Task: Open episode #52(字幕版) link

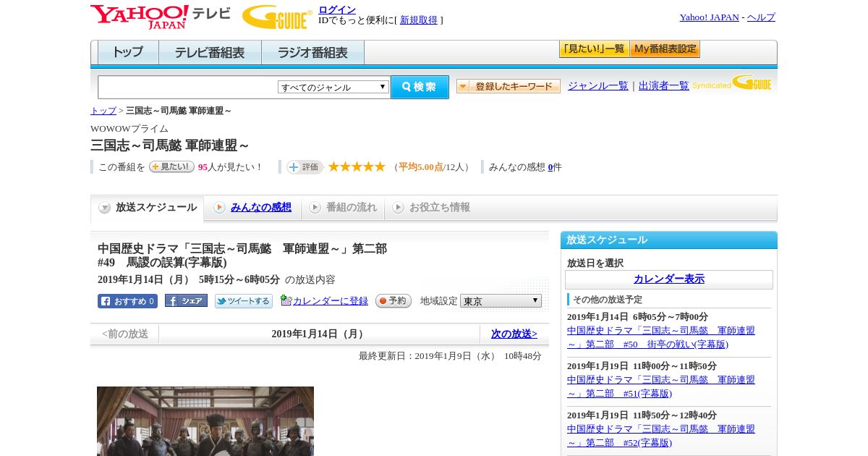Action: [660, 436]
